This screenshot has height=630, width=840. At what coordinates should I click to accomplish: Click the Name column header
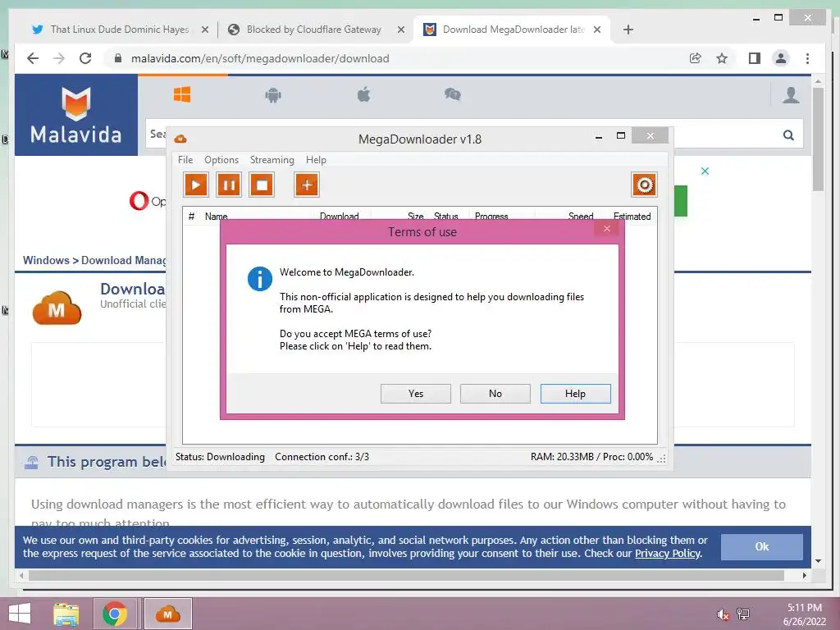click(216, 217)
